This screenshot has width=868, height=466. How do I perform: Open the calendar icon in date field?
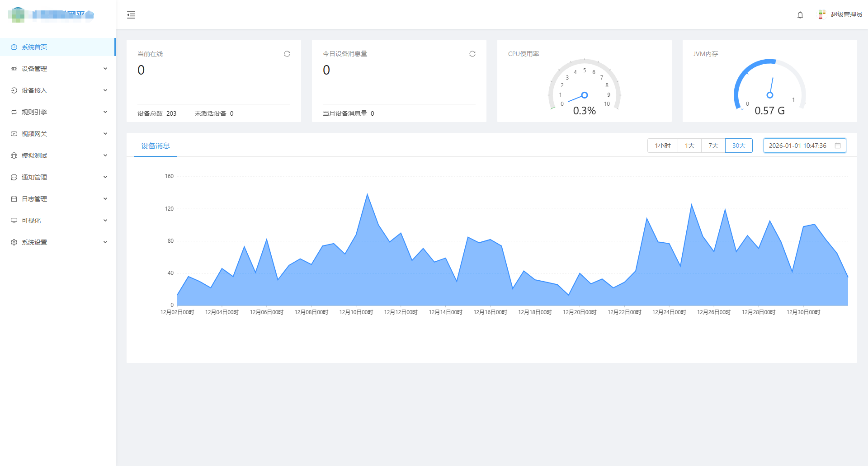point(838,146)
